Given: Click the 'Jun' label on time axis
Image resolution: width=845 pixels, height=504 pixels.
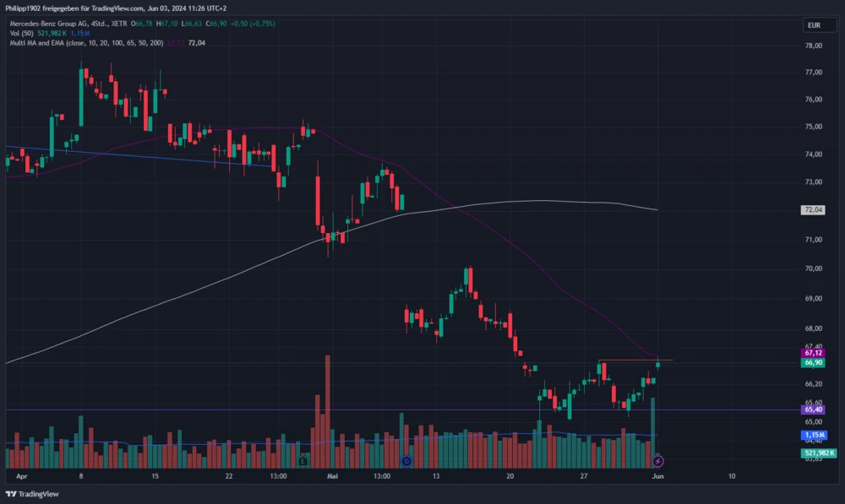Looking at the screenshot, I should click(x=657, y=476).
